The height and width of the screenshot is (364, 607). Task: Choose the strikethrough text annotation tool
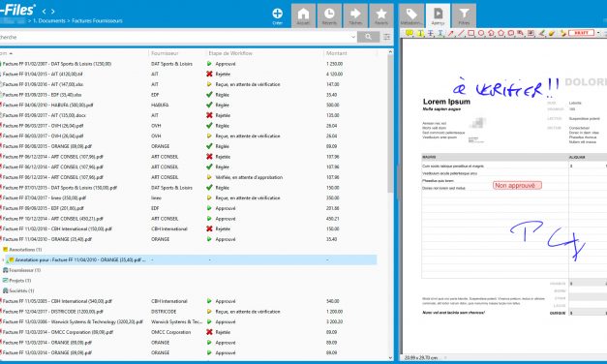(x=431, y=33)
